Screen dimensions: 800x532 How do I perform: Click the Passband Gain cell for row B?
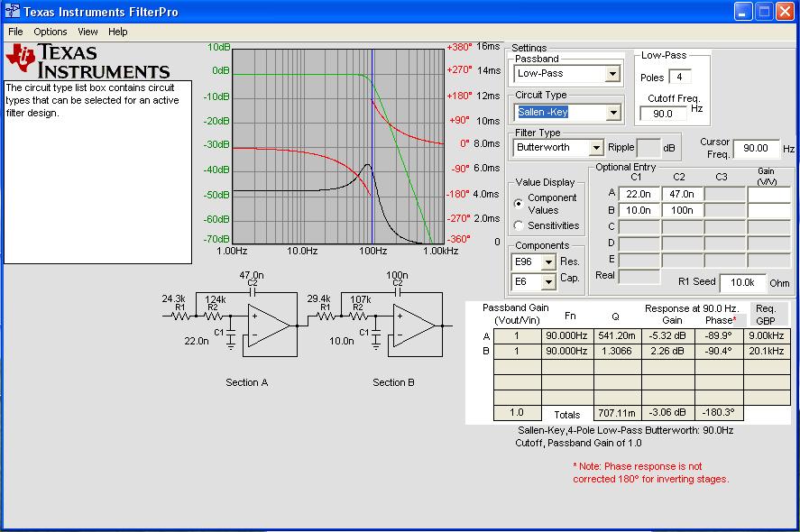coord(518,352)
